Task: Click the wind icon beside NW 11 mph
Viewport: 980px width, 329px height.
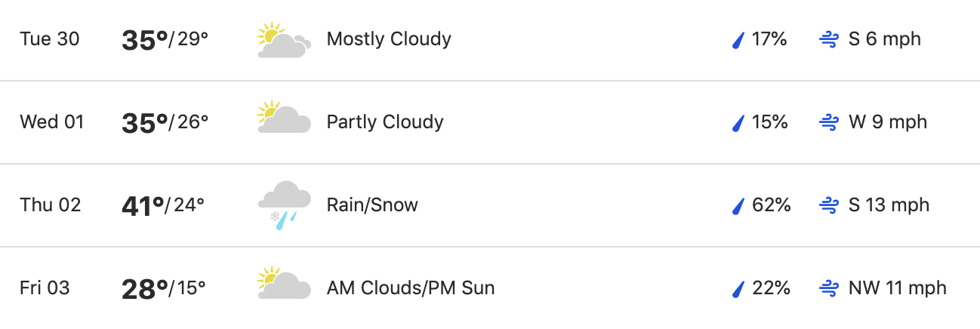Action: (829, 289)
